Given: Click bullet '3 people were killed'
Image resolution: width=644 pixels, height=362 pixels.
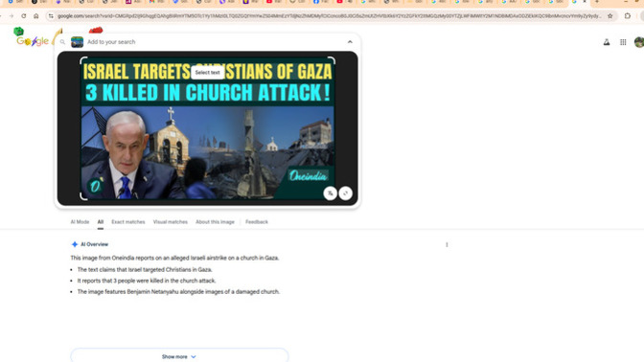Looking at the screenshot, I should click(147, 281).
